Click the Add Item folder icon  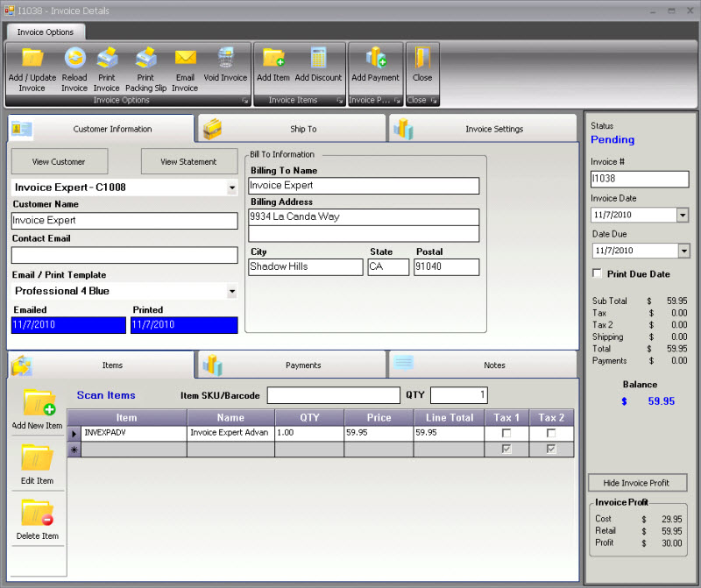[x=273, y=58]
